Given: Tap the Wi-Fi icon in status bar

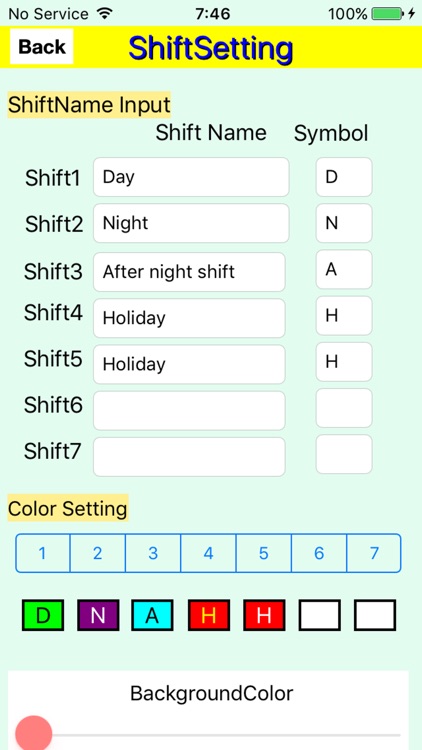Looking at the screenshot, I should pyautogui.click(x=104, y=13).
